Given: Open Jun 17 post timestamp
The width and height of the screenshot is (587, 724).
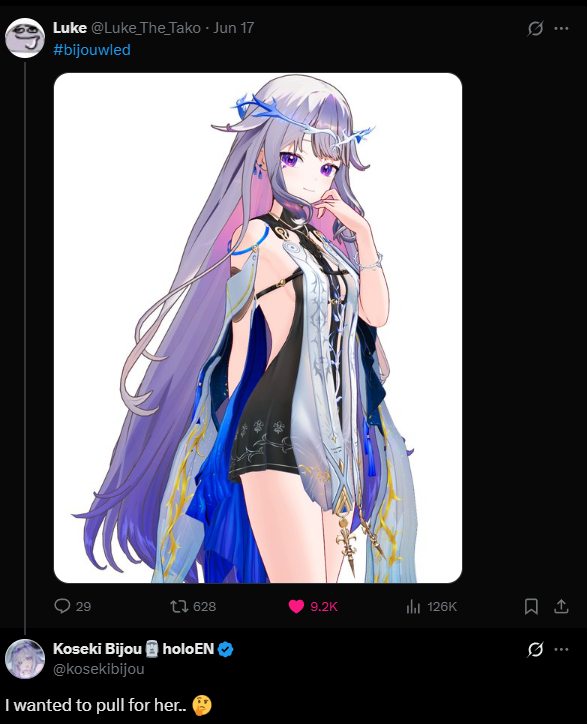Looking at the screenshot, I should (234, 28).
